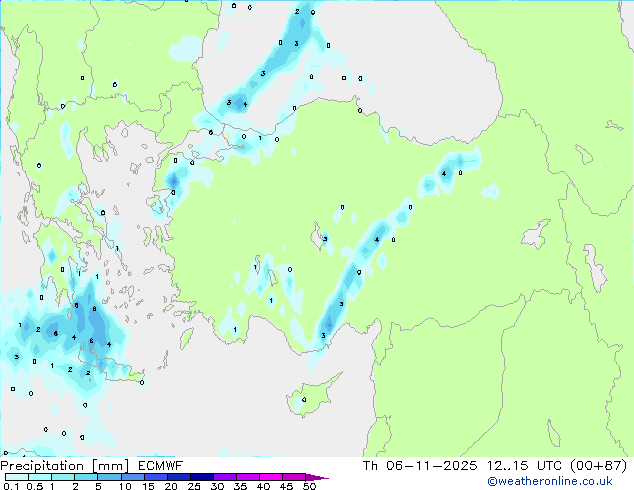This screenshot has width=634, height=490.
Task: Choose the 40 to 45 mm magenta swatch
Action: (271, 477)
